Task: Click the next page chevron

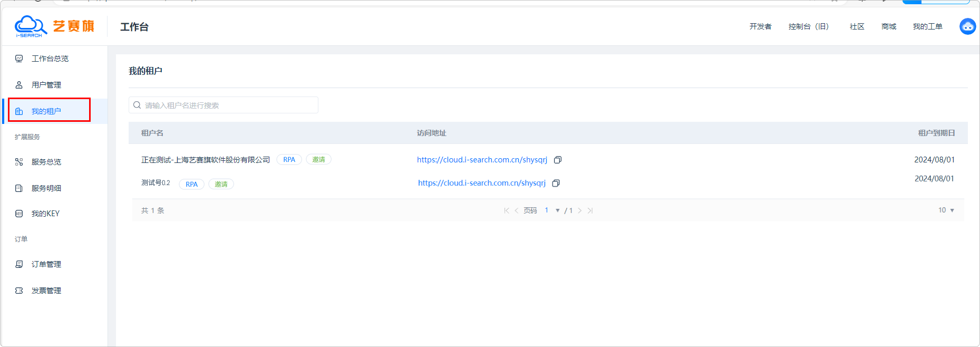Action: point(580,210)
